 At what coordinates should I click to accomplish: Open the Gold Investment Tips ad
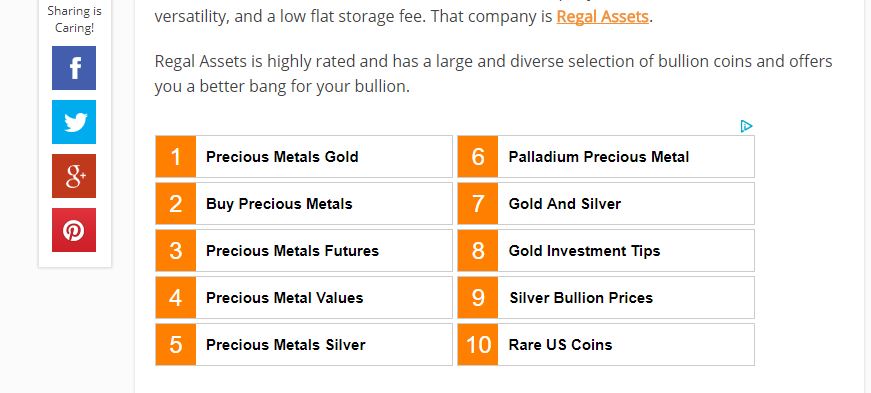pyautogui.click(x=606, y=251)
